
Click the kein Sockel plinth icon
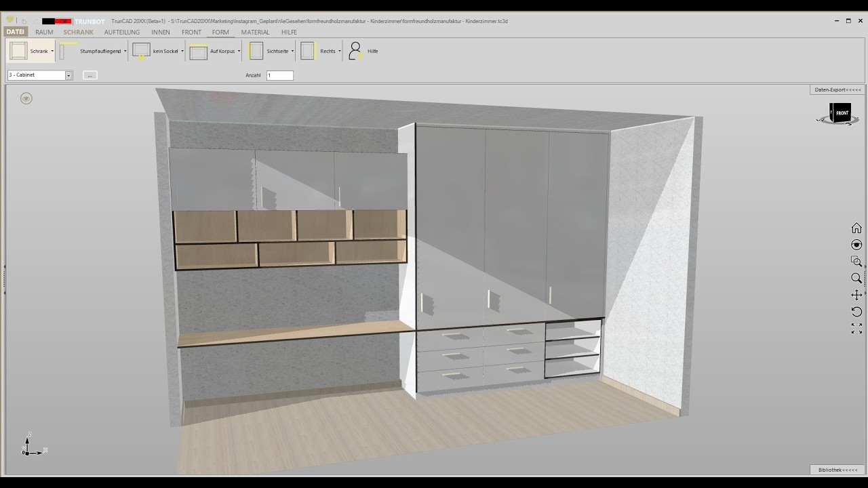point(141,51)
